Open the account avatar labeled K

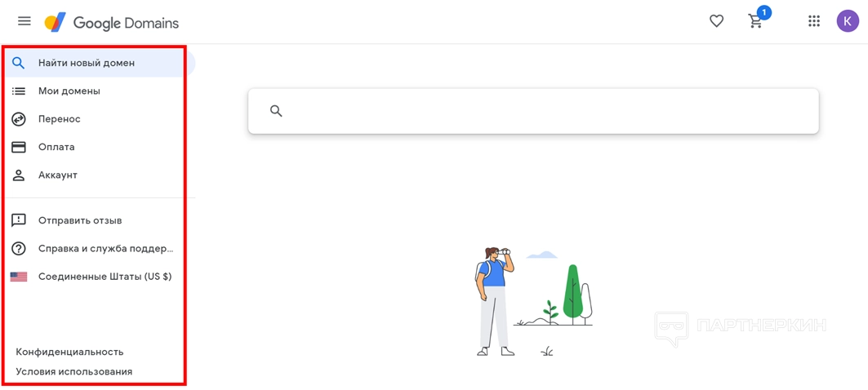(847, 21)
